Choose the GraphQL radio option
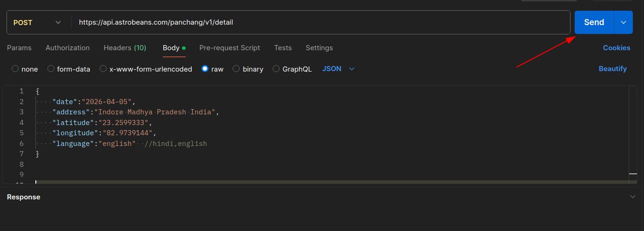Screen dimensions: 644x231 pos(276,69)
